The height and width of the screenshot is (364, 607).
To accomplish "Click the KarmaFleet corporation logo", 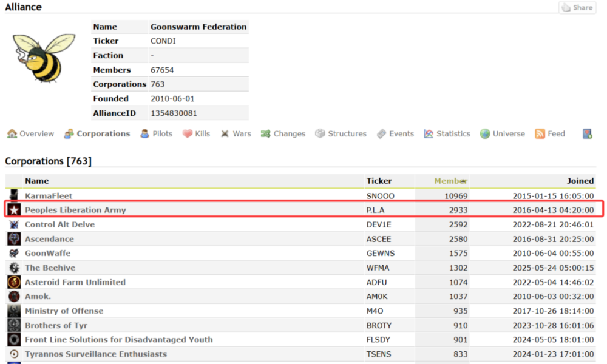I will (13, 196).
